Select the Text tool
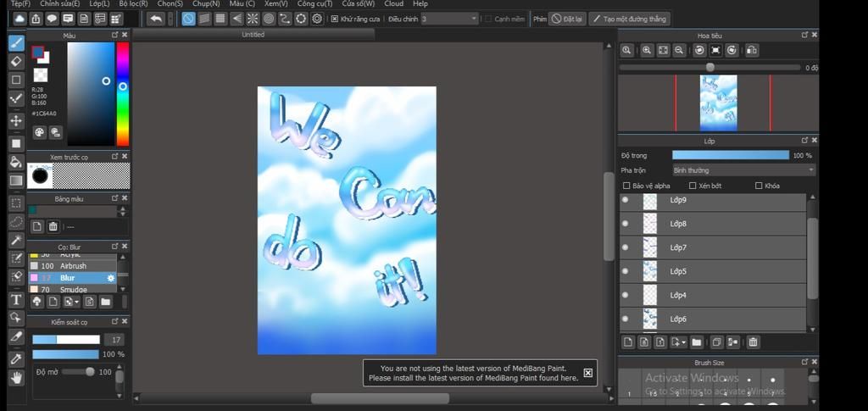Screen dimensions: 868x411 [16, 300]
